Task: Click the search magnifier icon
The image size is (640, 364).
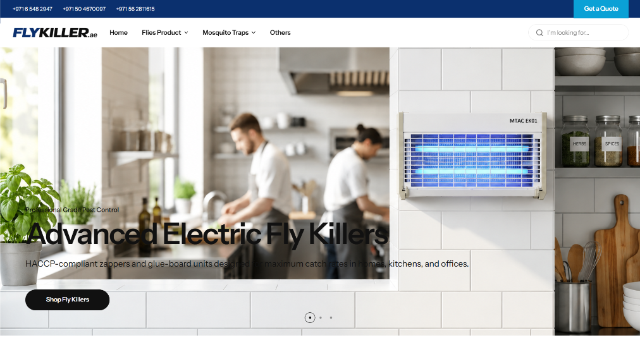Action: (539, 33)
